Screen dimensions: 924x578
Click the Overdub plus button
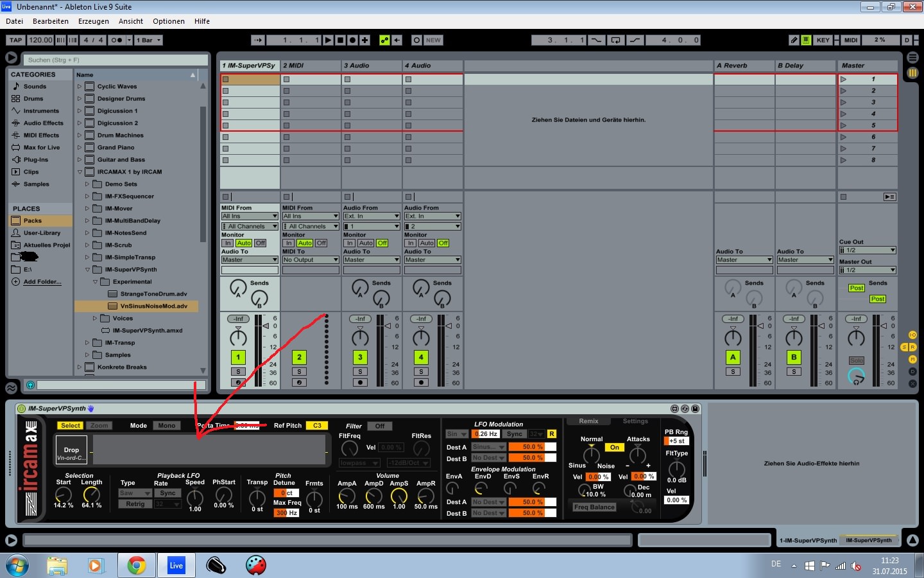click(364, 40)
